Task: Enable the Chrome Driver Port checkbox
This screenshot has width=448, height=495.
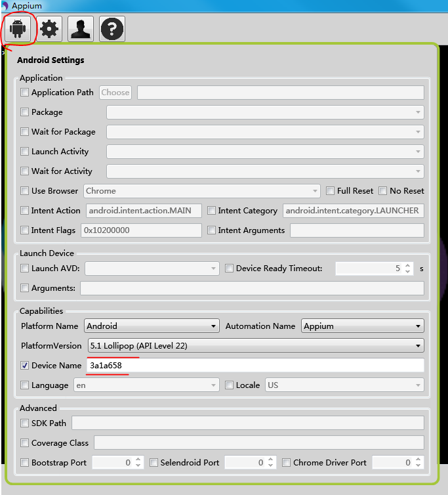Action: [x=286, y=462]
